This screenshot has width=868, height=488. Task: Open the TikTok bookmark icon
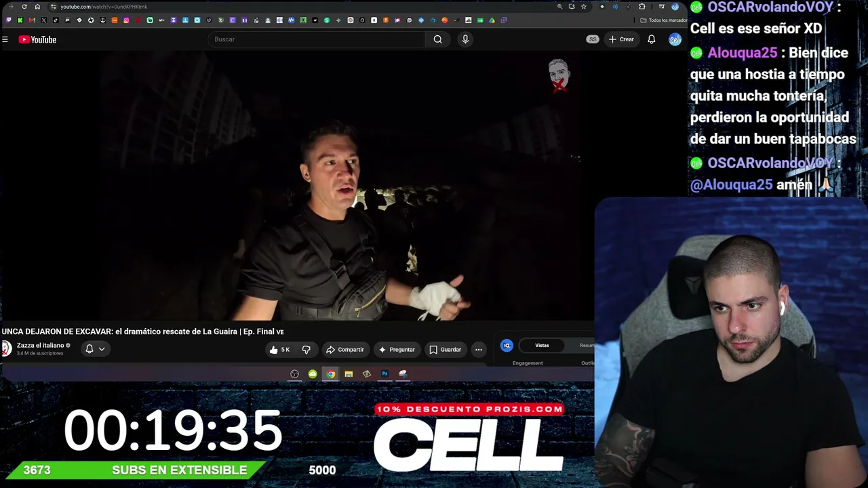click(56, 20)
